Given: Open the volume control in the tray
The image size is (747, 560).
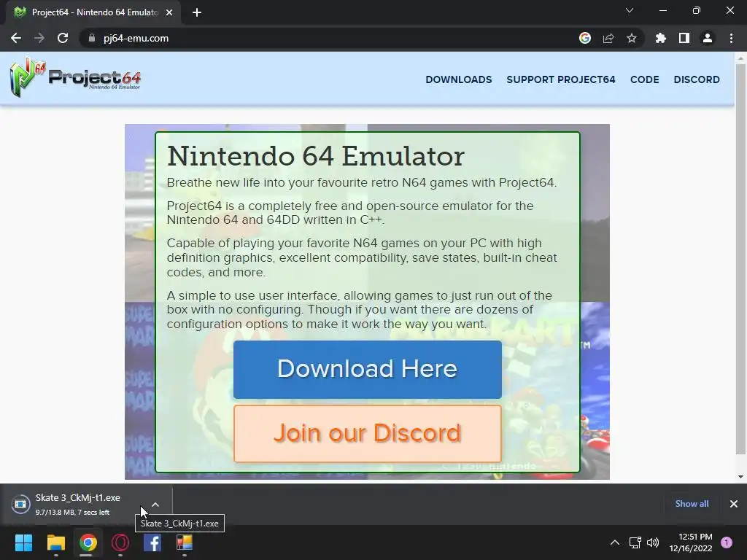Looking at the screenshot, I should [x=653, y=542].
